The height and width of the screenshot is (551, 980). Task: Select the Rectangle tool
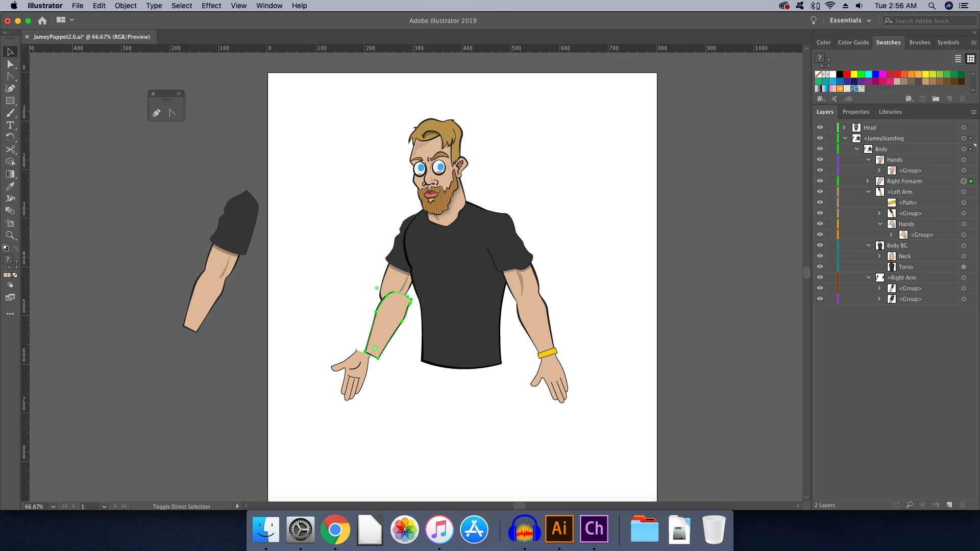10,101
